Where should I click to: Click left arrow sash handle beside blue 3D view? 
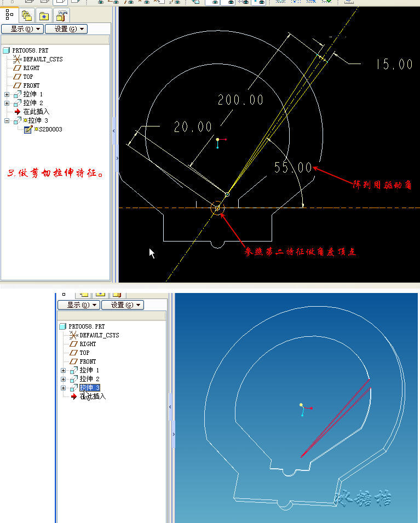pos(170,406)
